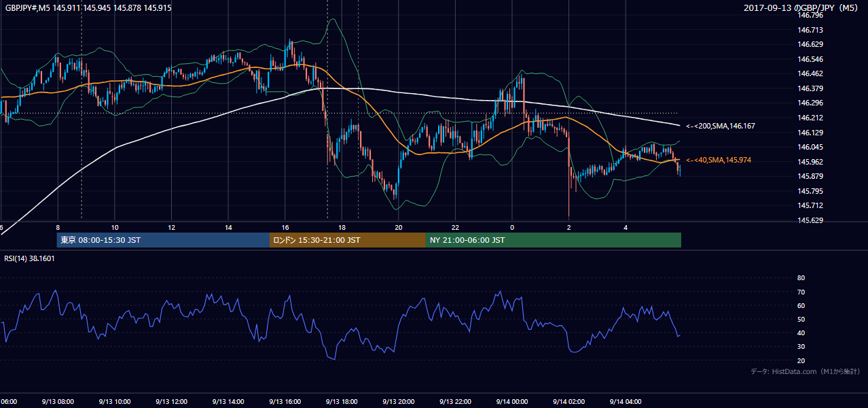Click the hour label 10 under the price chart
Screen dimensions: 868x408
point(115,227)
